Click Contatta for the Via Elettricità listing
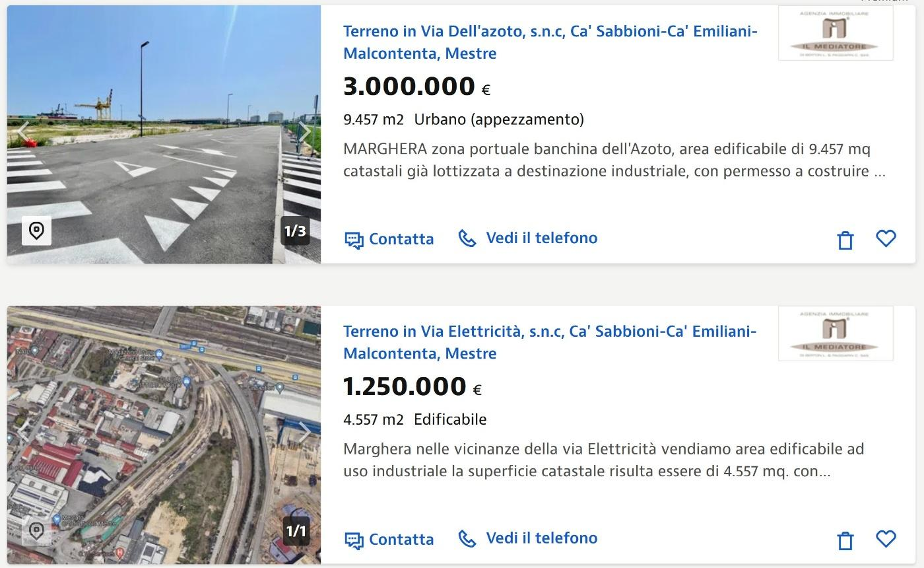The image size is (924, 568). click(389, 540)
